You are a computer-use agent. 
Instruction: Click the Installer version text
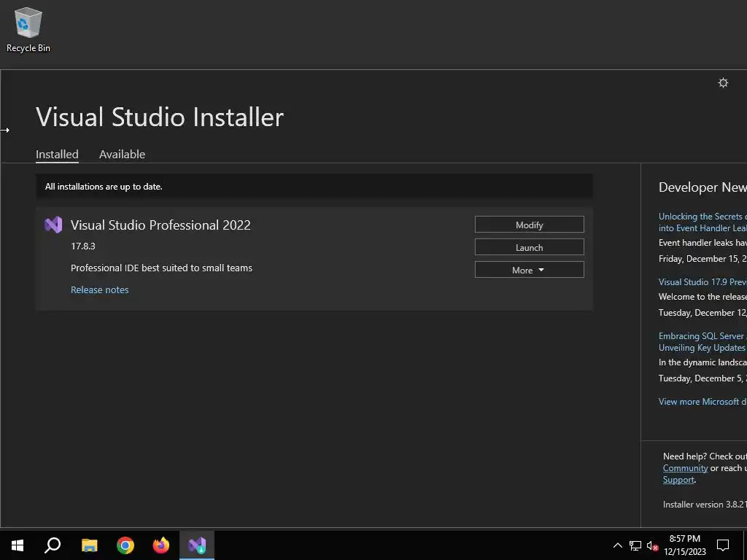705,505
